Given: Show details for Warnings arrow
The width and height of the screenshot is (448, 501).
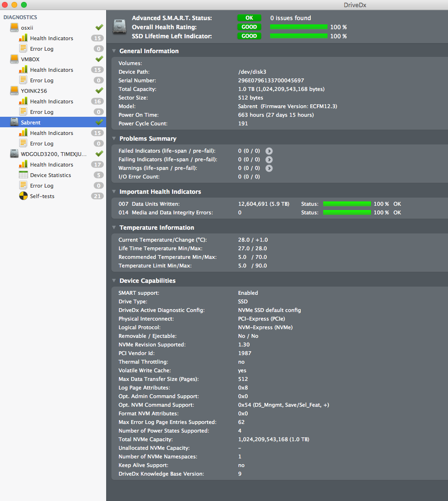Looking at the screenshot, I should click(x=269, y=168).
